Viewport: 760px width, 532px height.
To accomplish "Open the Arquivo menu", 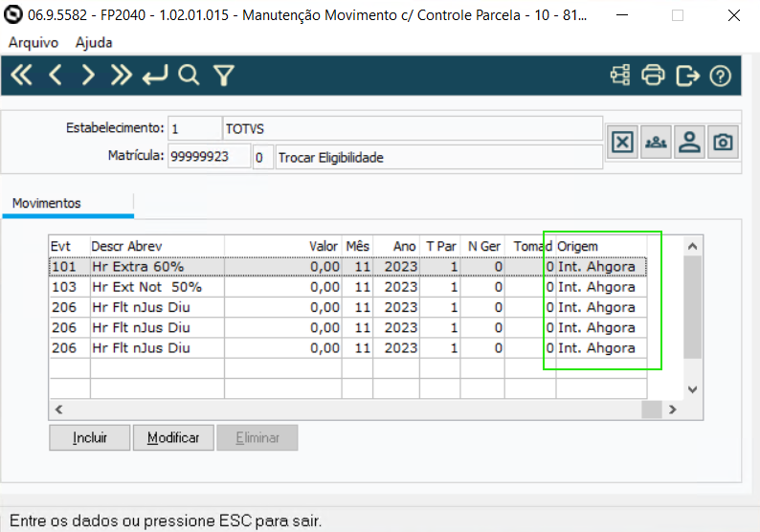I will click(x=34, y=43).
